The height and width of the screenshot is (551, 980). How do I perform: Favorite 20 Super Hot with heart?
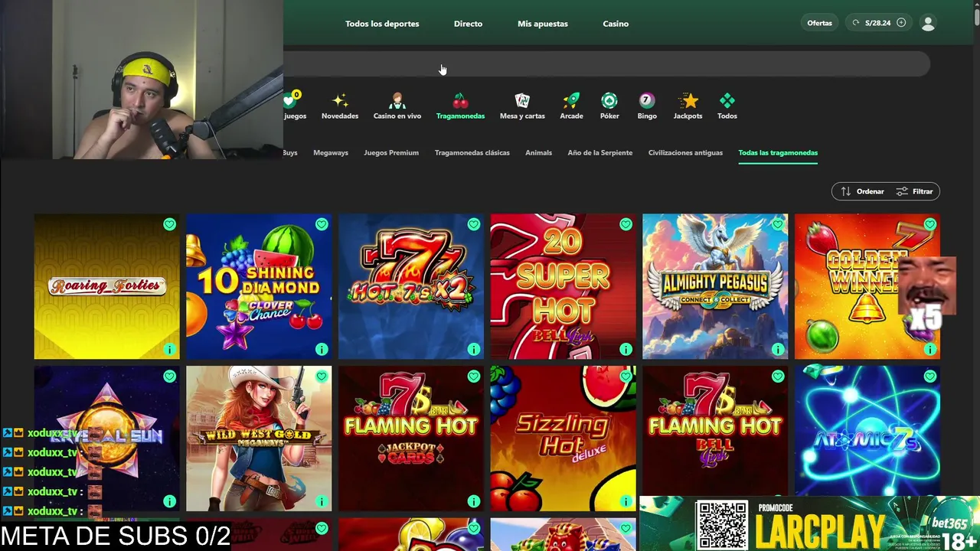click(x=626, y=224)
